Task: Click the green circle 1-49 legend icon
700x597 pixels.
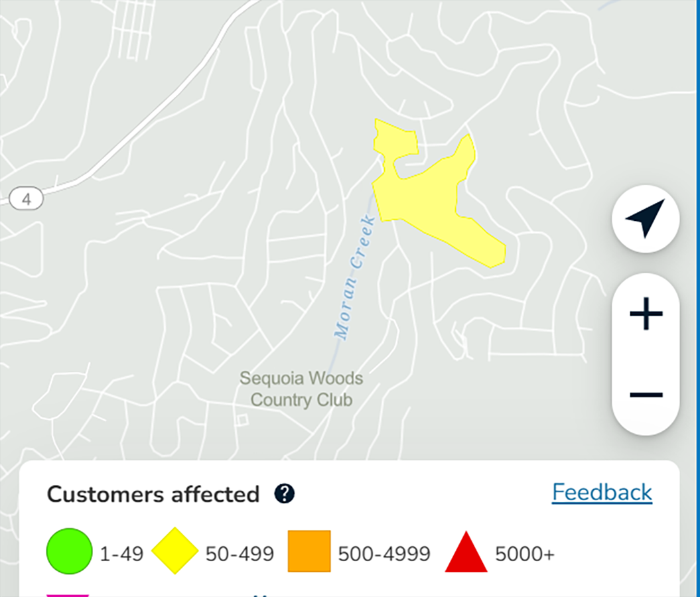Action: [x=68, y=551]
